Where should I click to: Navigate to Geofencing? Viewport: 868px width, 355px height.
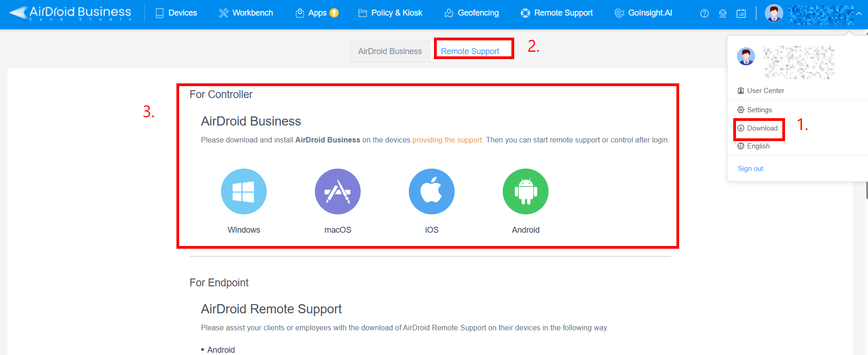coord(472,13)
